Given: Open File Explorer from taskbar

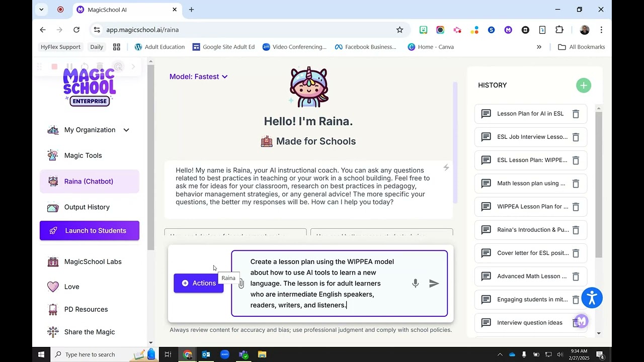Looking at the screenshot, I should point(262,354).
